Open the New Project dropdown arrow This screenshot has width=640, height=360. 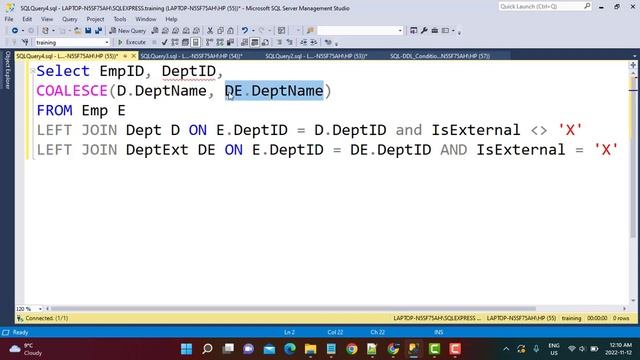point(53,31)
